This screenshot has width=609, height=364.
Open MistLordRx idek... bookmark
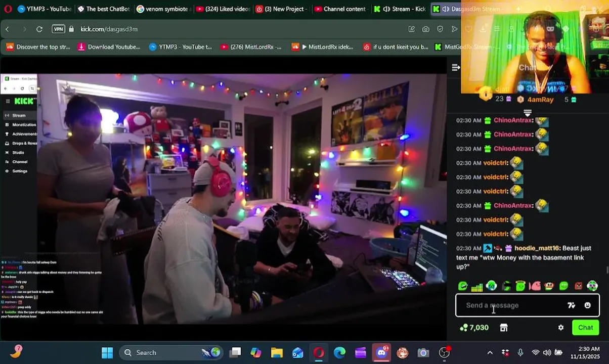click(x=323, y=47)
